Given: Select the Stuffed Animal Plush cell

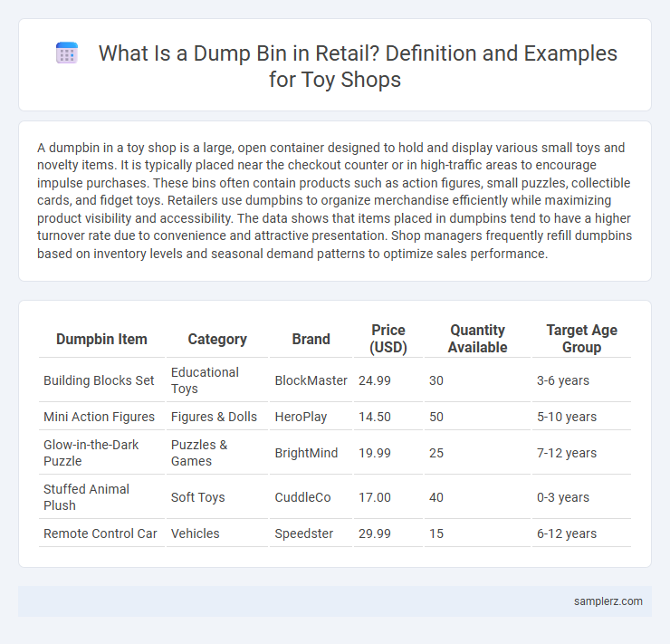Looking at the screenshot, I should click(x=101, y=497).
